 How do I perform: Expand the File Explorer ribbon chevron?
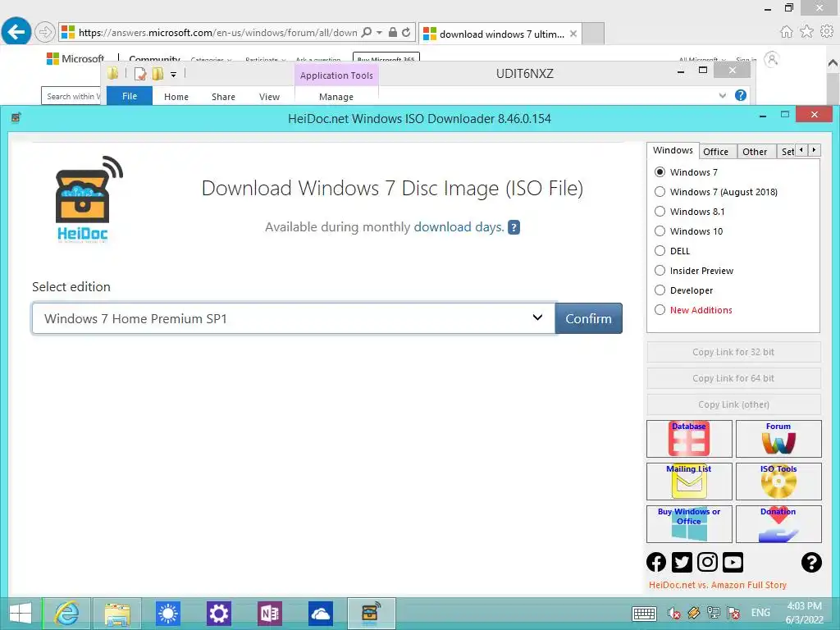722,95
